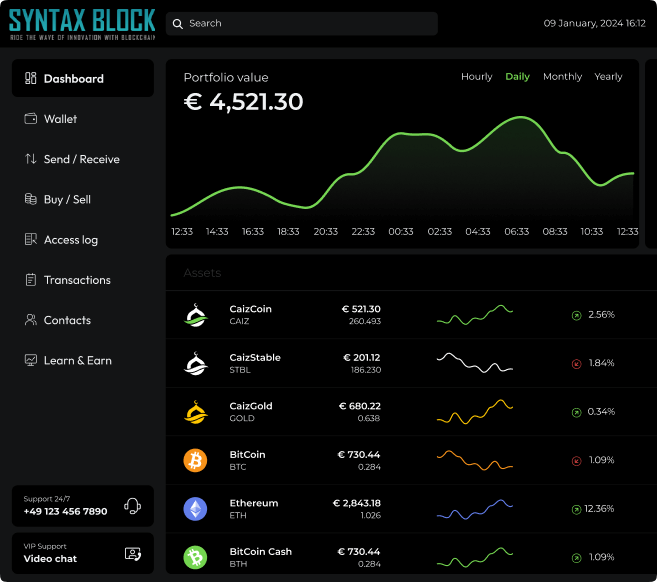Open the Wallet page
The image size is (657, 582).
pyautogui.click(x=60, y=119)
